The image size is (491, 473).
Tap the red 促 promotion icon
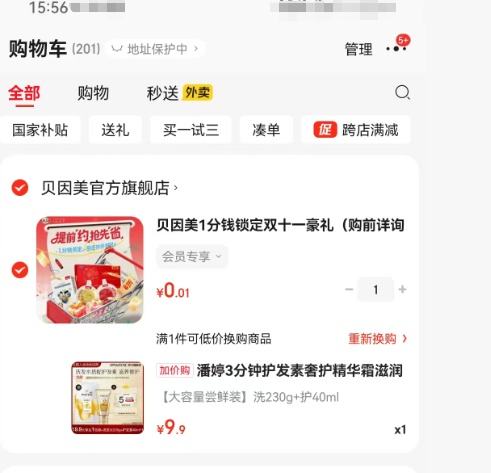click(325, 130)
